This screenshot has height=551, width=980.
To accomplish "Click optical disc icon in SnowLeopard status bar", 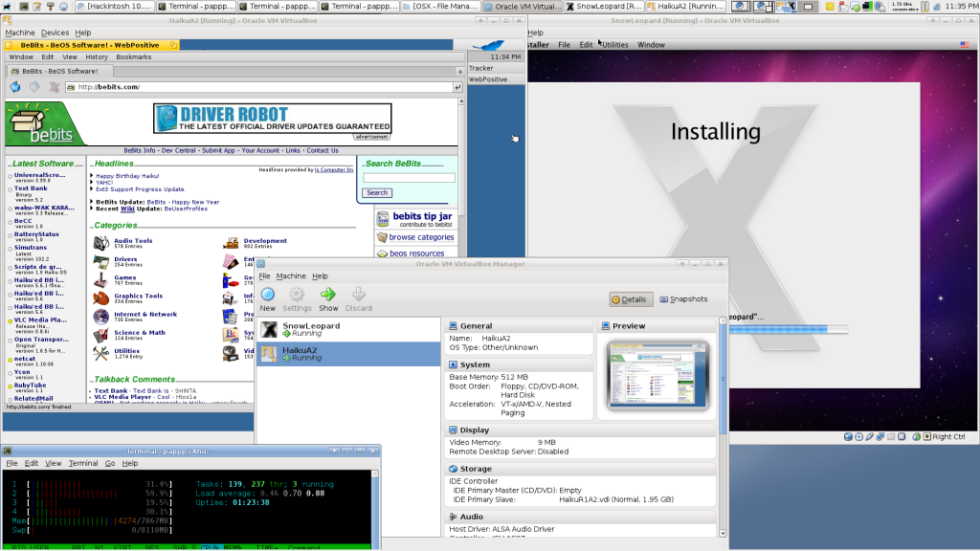I will (x=858, y=436).
